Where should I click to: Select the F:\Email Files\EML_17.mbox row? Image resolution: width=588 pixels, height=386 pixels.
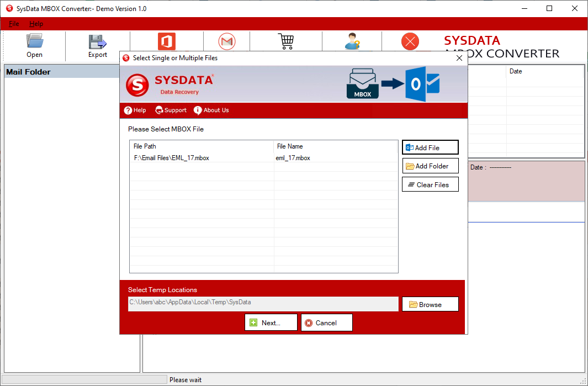[263, 158]
